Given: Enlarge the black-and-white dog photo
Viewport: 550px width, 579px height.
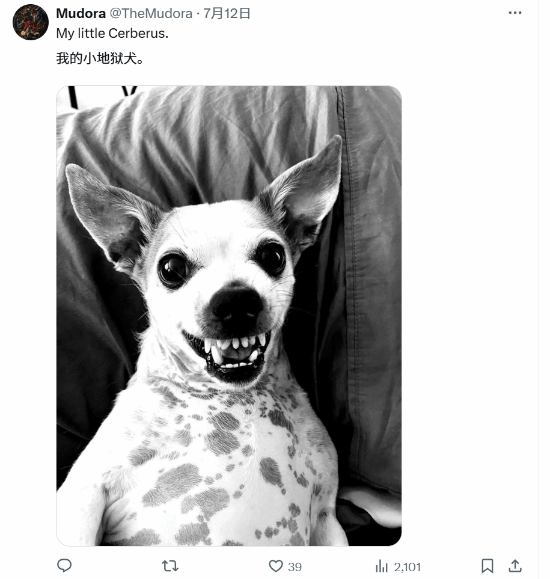Looking at the screenshot, I should click(x=229, y=316).
